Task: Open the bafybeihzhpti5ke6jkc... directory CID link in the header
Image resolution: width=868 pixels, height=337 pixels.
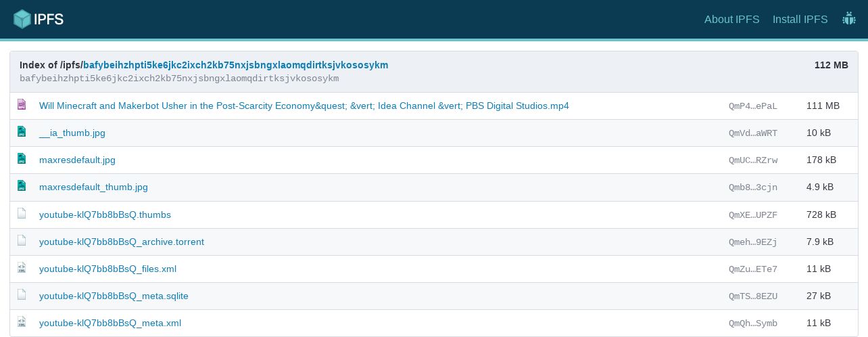Action: tap(236, 65)
